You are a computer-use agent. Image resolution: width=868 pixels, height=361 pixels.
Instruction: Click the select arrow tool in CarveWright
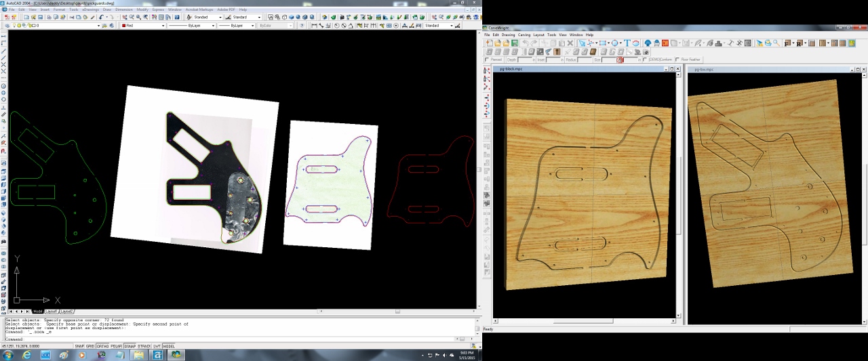click(x=581, y=43)
